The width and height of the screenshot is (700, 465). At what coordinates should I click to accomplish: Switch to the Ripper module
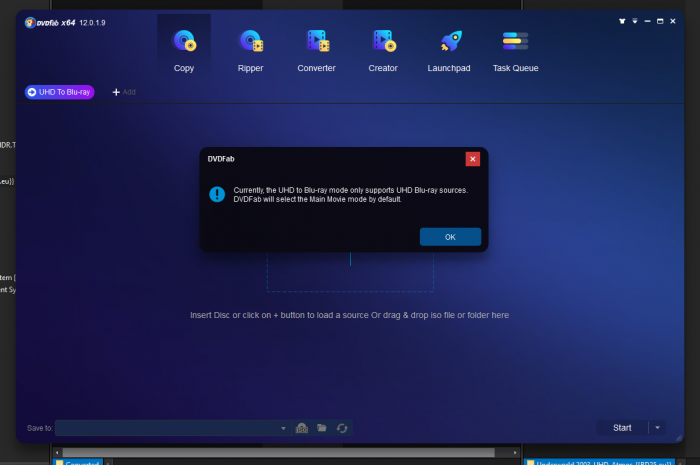pyautogui.click(x=250, y=50)
